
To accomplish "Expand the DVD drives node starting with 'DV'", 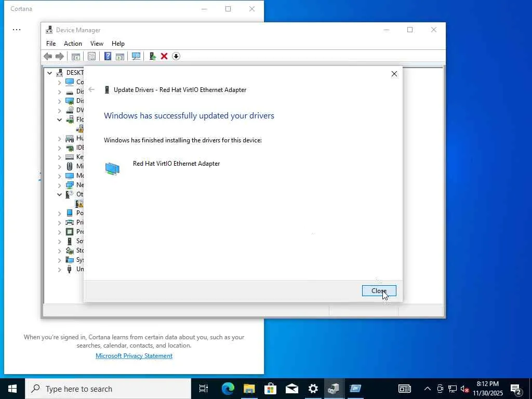I will click(x=59, y=110).
